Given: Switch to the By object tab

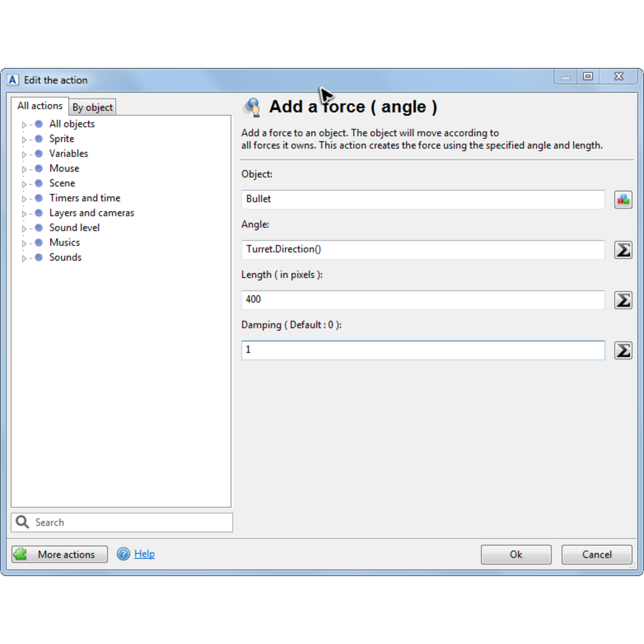Looking at the screenshot, I should coord(93,107).
